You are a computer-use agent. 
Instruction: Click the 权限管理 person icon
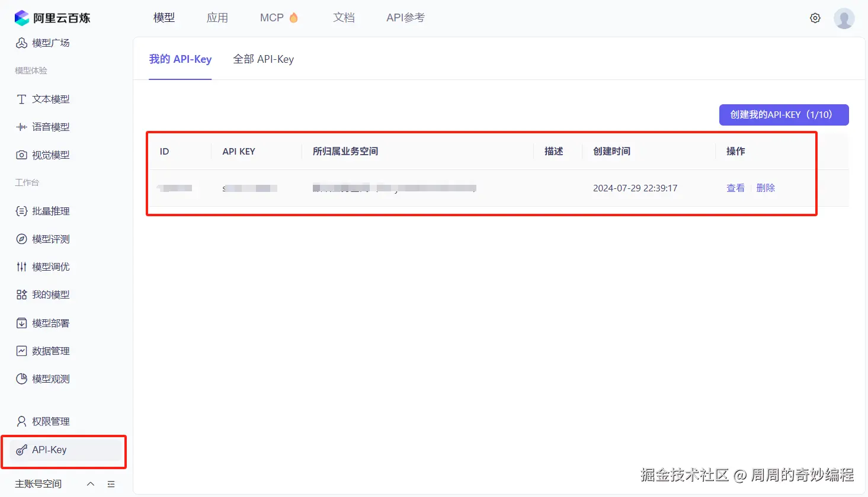[x=21, y=421]
